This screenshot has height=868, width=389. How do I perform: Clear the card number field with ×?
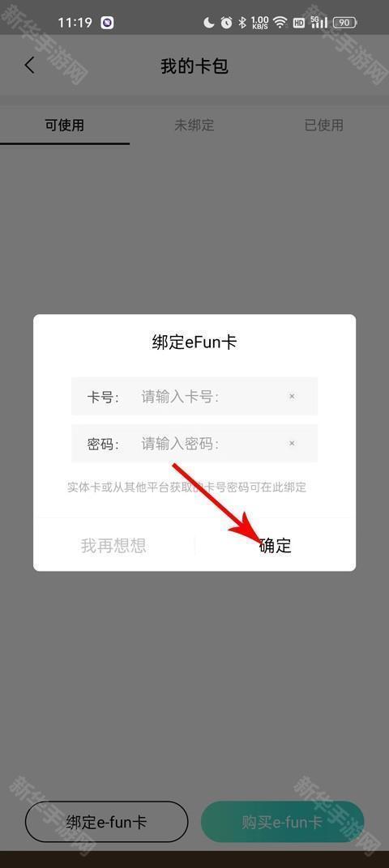292,397
